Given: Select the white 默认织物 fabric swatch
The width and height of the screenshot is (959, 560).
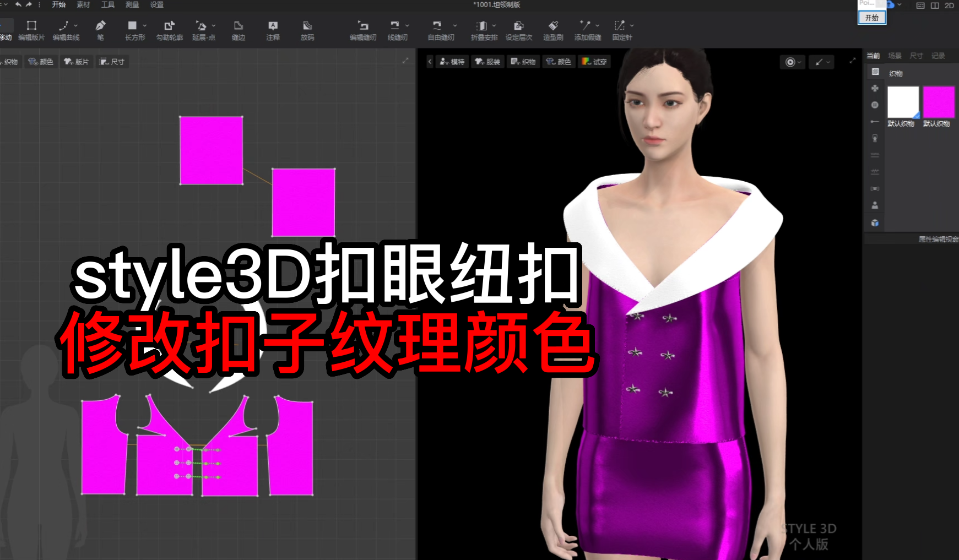Looking at the screenshot, I should click(903, 102).
